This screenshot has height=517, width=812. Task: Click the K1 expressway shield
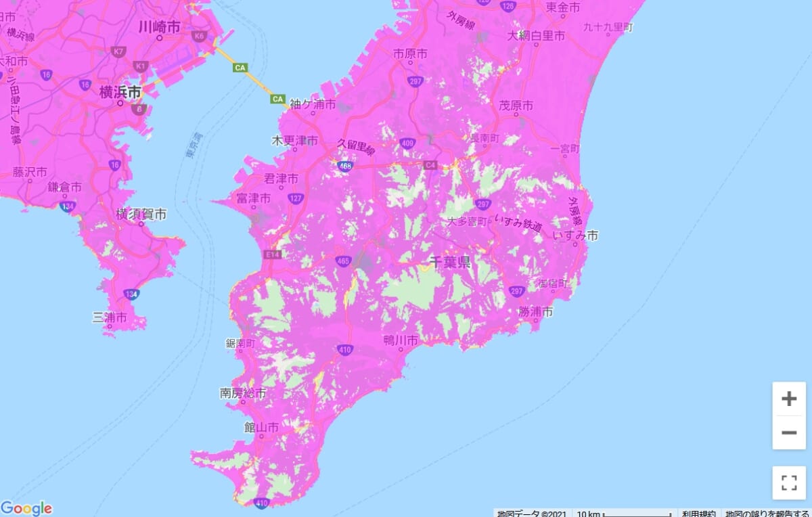click(x=141, y=66)
